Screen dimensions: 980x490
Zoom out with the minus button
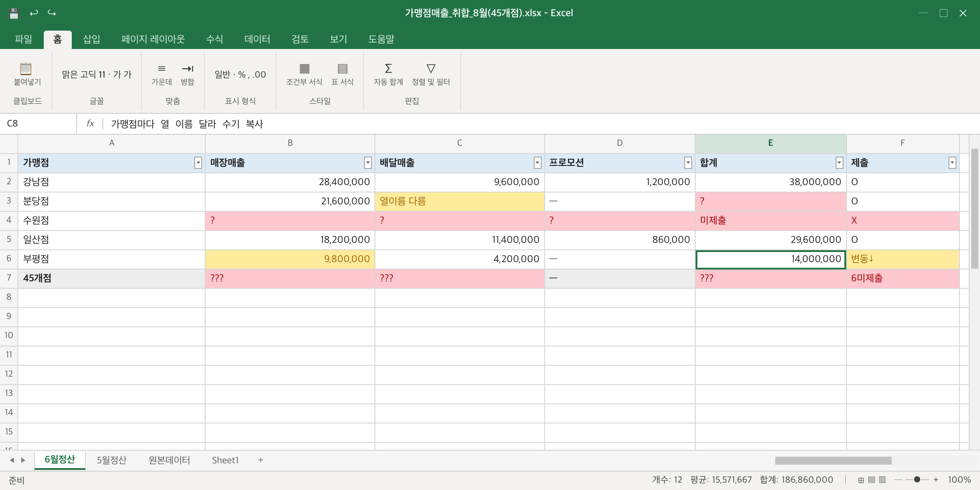898,480
